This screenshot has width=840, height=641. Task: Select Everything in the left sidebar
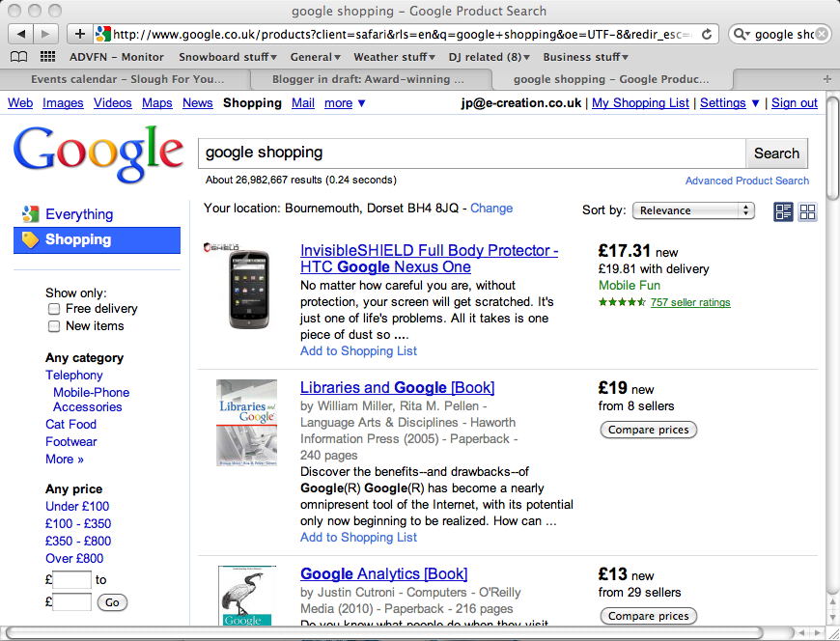tap(79, 214)
